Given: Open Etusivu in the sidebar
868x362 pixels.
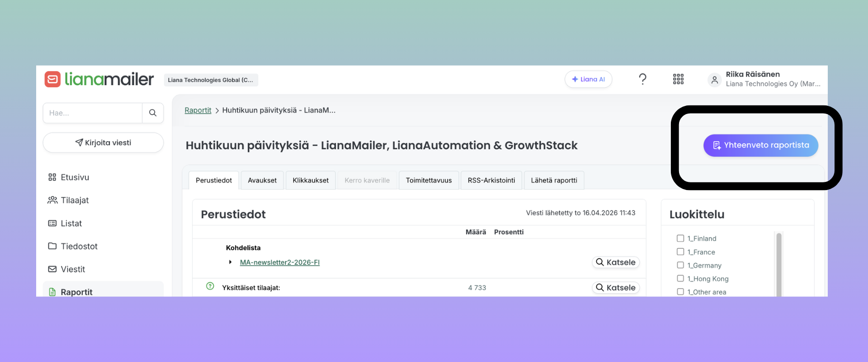Looking at the screenshot, I should click(103, 177).
